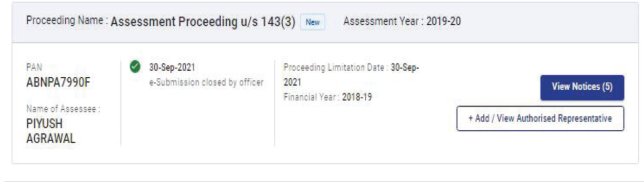Open Add / View Authorised Representative
The height and width of the screenshot is (182, 644).
coord(540,118)
